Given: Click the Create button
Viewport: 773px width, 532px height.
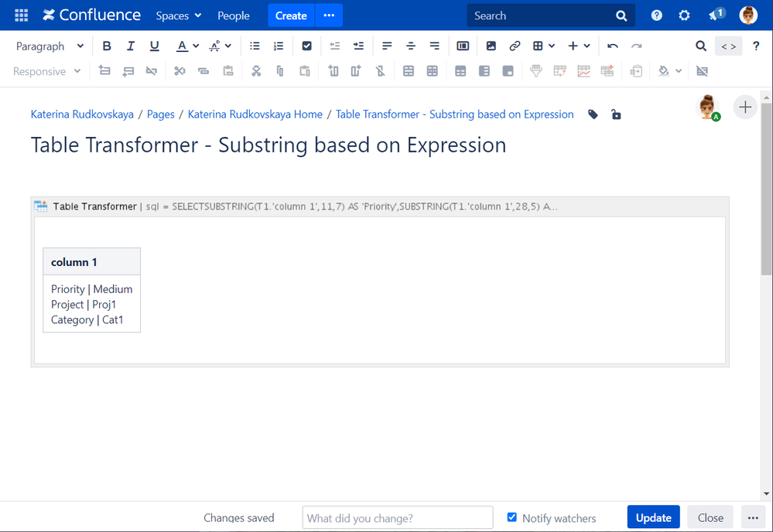Looking at the screenshot, I should coord(291,15).
